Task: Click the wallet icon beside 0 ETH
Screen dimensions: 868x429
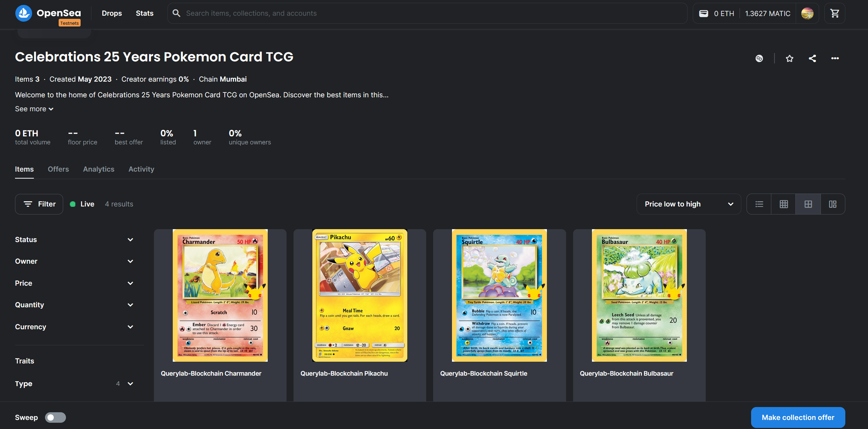Action: click(x=704, y=13)
